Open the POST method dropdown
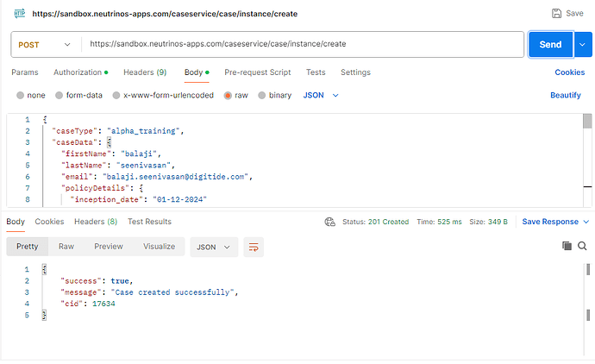Image resolution: width=595 pixels, height=364 pixels. click(44, 45)
